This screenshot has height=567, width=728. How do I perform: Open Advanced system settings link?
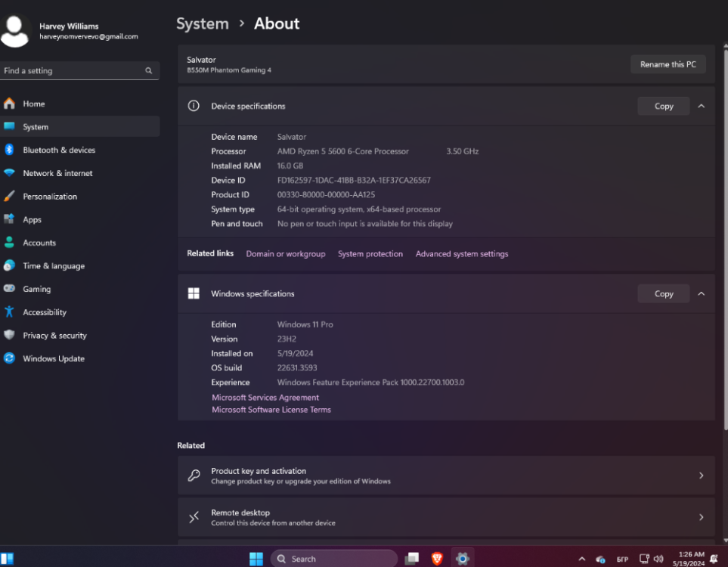(x=461, y=254)
